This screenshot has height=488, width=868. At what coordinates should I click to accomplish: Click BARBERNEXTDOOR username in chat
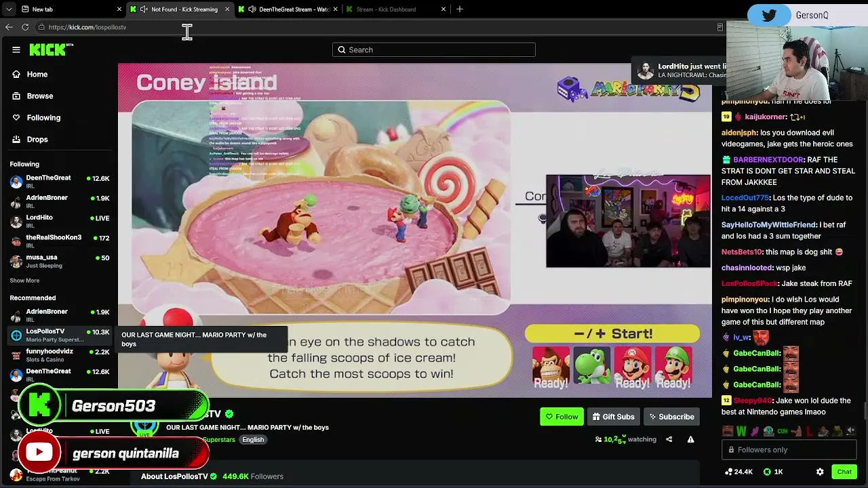click(x=768, y=160)
